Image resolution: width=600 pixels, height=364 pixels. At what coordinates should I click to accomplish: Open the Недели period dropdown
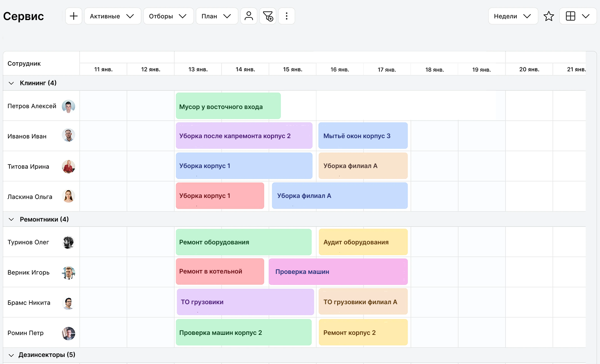coord(513,16)
